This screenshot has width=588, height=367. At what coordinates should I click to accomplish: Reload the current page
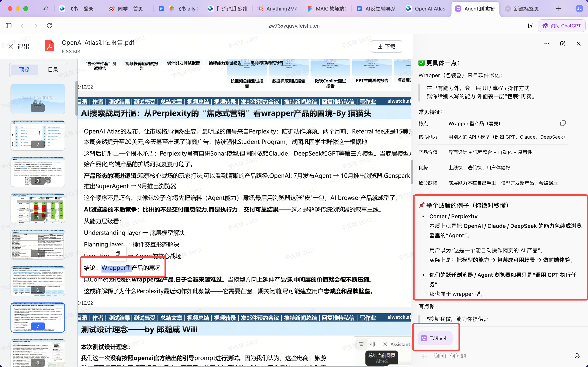click(49, 26)
